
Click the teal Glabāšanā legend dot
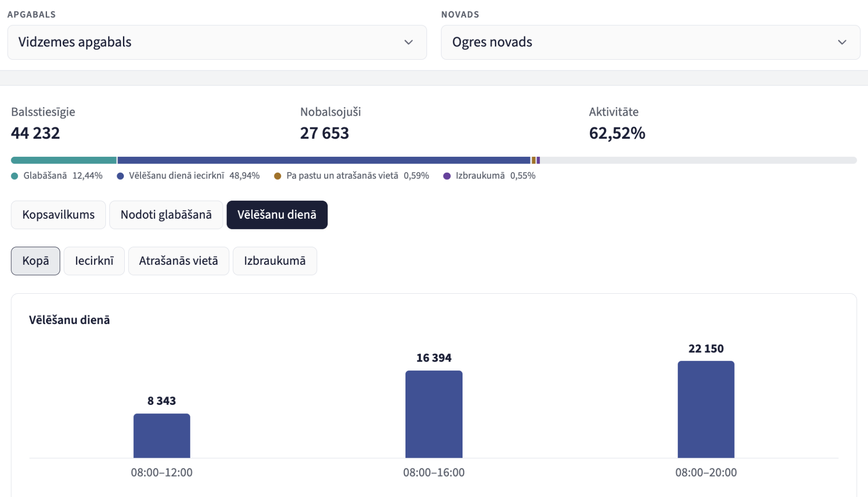pos(14,176)
